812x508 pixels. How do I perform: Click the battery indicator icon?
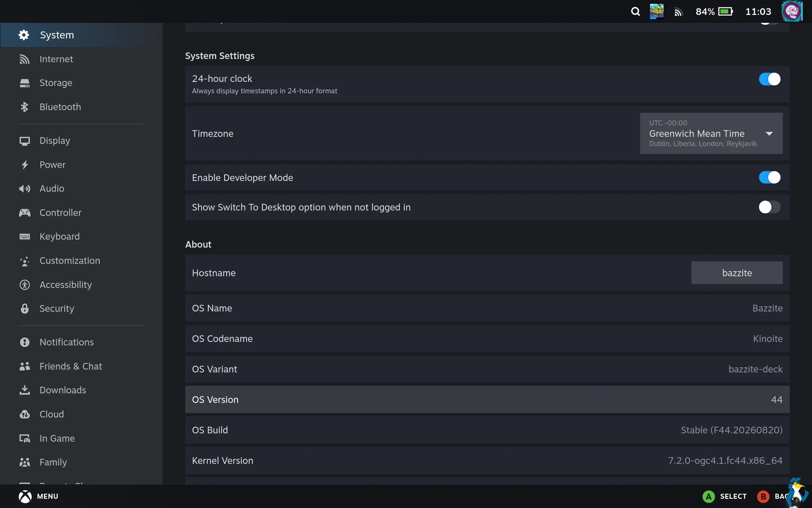[725, 12]
